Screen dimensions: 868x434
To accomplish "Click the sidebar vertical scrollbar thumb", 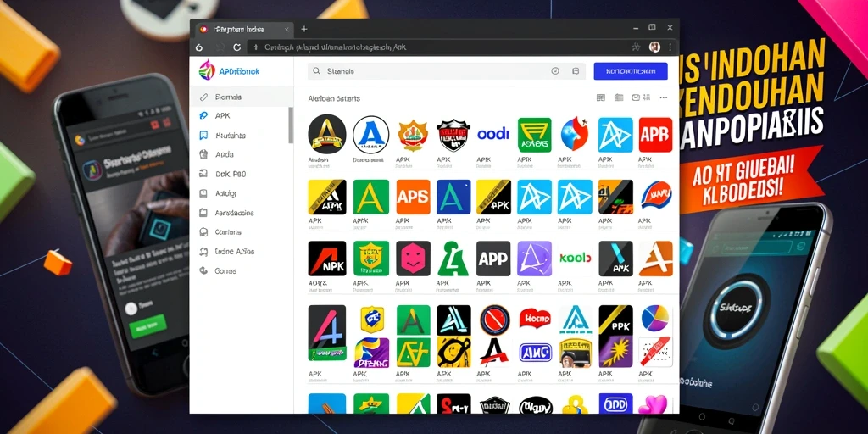I will [292, 125].
